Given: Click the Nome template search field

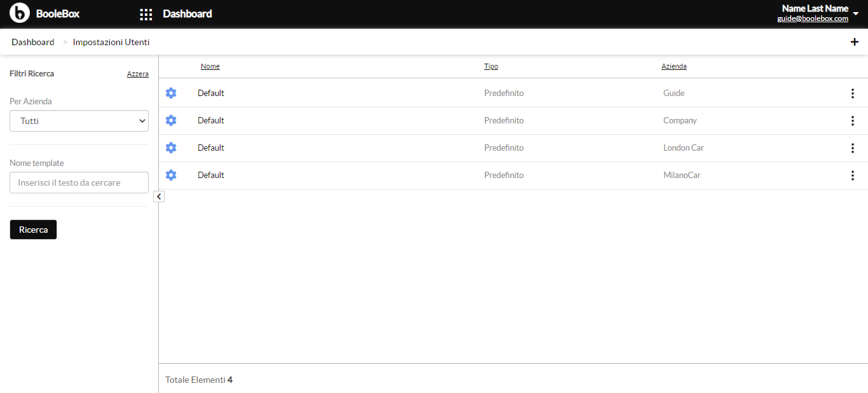Looking at the screenshot, I should (79, 183).
